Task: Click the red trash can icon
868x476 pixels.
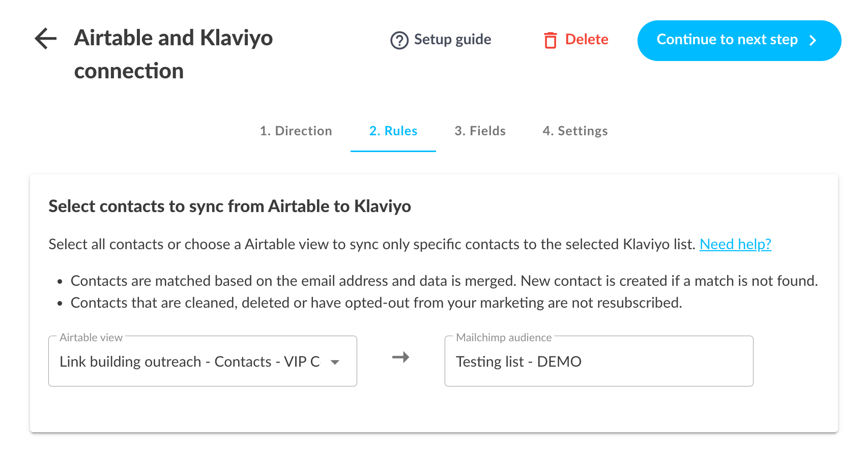Action: coord(550,40)
